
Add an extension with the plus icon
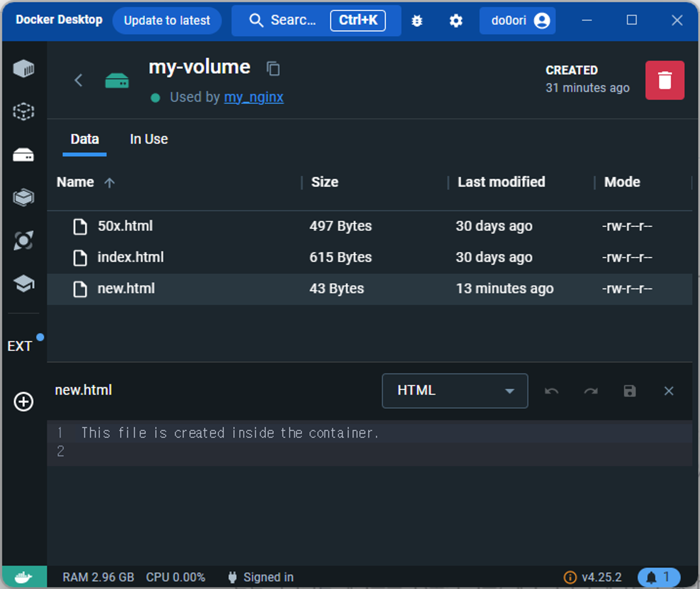(23, 402)
